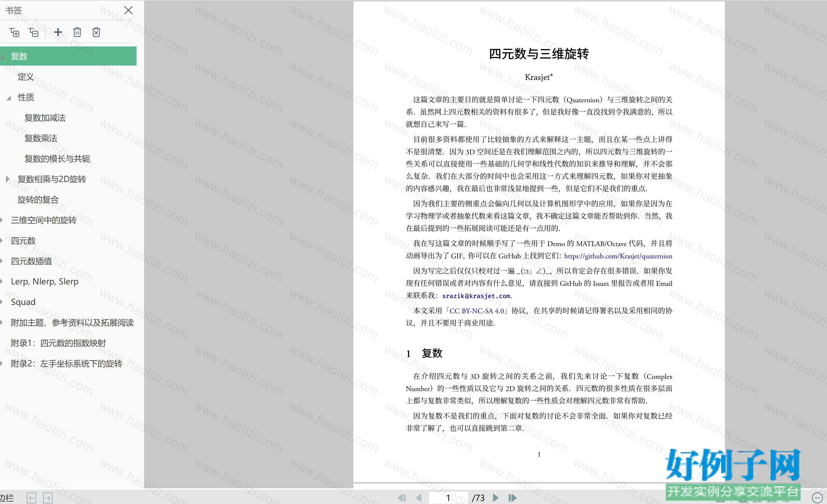This screenshot has height=504, width=827.
Task: Expand the 复数相乘与2D旋转 bookmark arrow
Action: point(8,179)
